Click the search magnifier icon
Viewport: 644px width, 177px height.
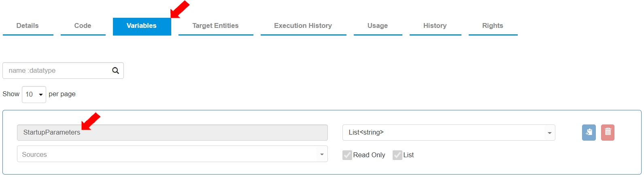[x=115, y=71]
